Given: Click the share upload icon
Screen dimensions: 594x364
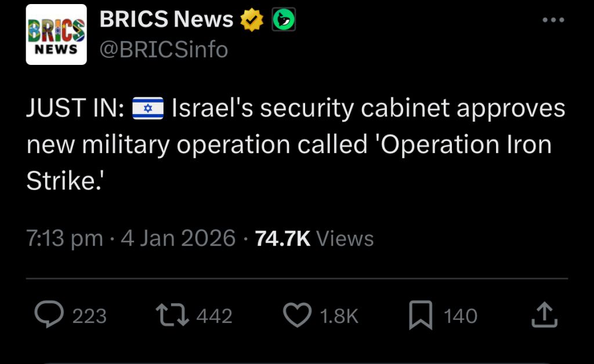Looking at the screenshot, I should click(545, 315).
